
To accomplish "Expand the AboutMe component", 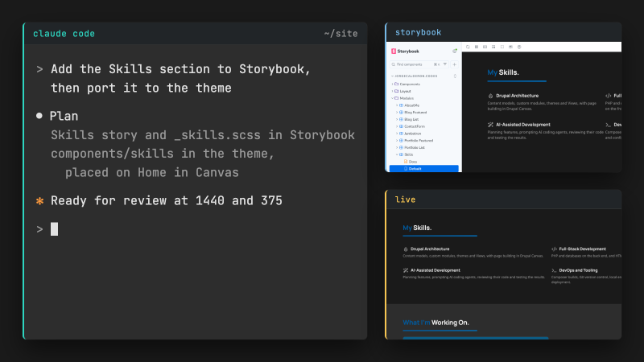I will pos(409,105).
